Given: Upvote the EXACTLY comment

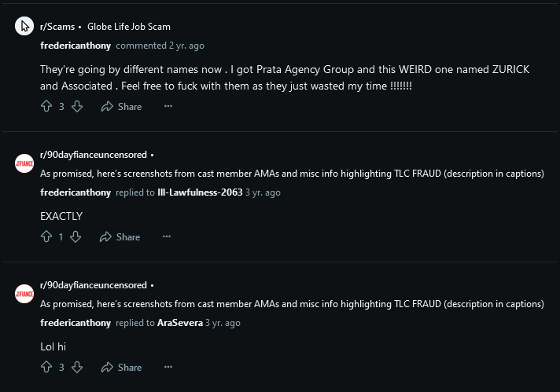Looking at the screenshot, I should pos(46,236).
